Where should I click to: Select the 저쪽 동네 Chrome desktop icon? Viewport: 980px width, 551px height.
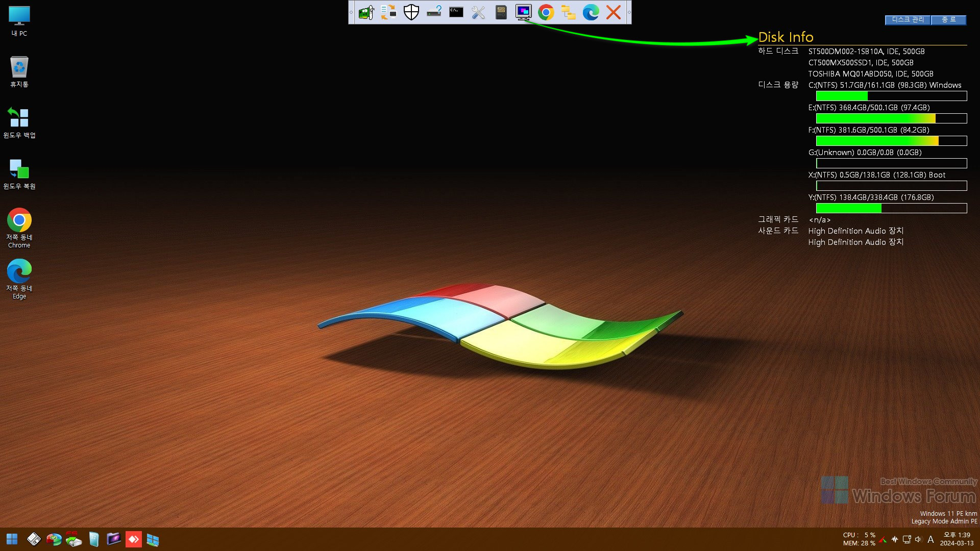click(19, 228)
